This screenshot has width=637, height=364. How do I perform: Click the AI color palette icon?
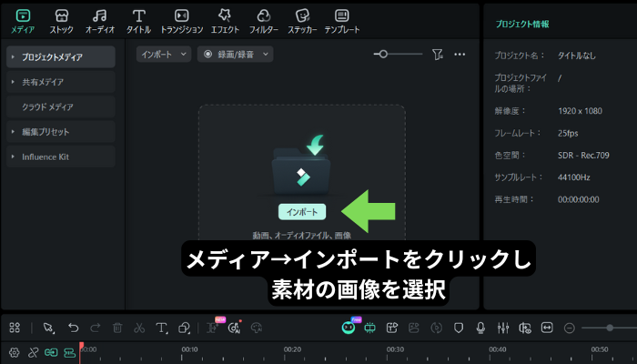tap(257, 328)
